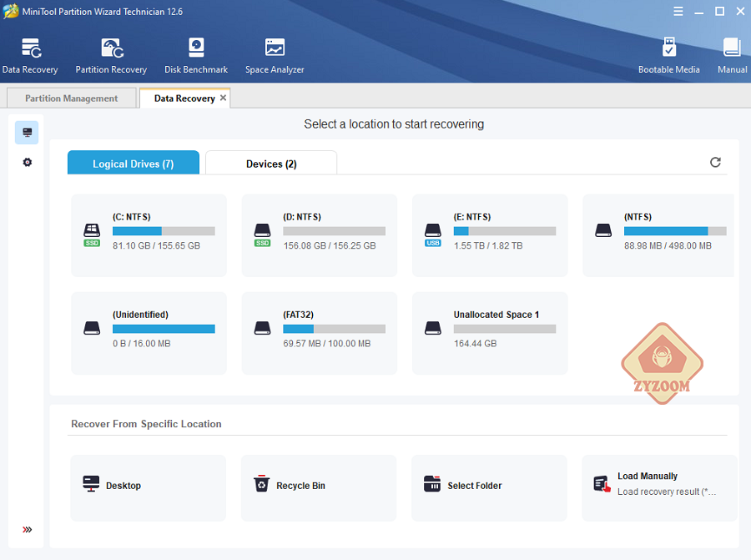The image size is (751, 560).
Task: Click the (Unidentified) partition label
Action: [140, 315]
